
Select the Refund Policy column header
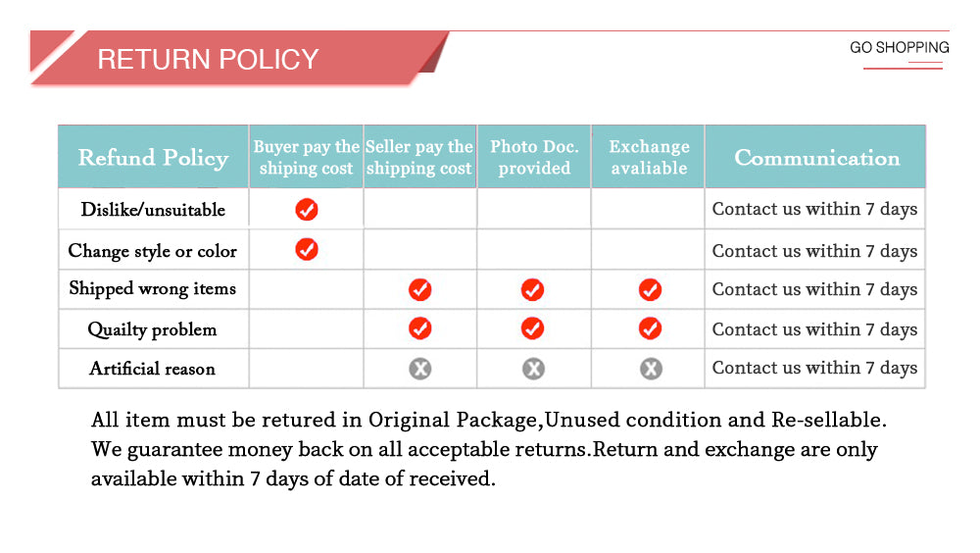tap(153, 158)
